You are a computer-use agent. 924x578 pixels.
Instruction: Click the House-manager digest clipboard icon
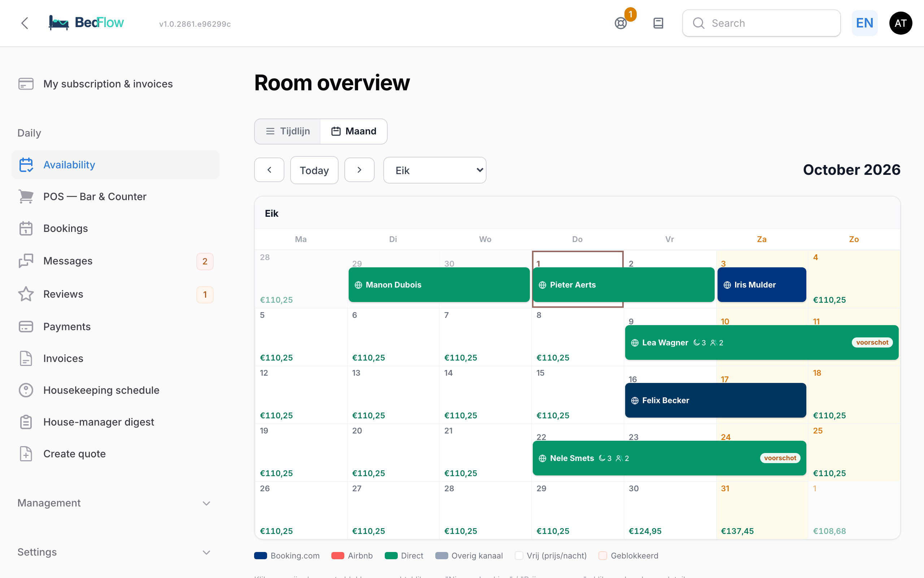point(26,422)
